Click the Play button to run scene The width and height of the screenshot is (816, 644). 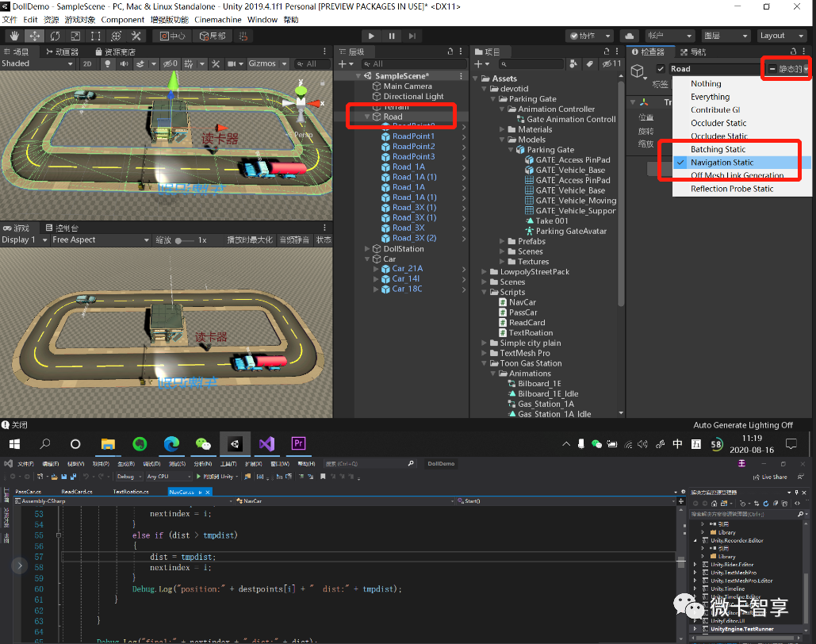(x=371, y=36)
